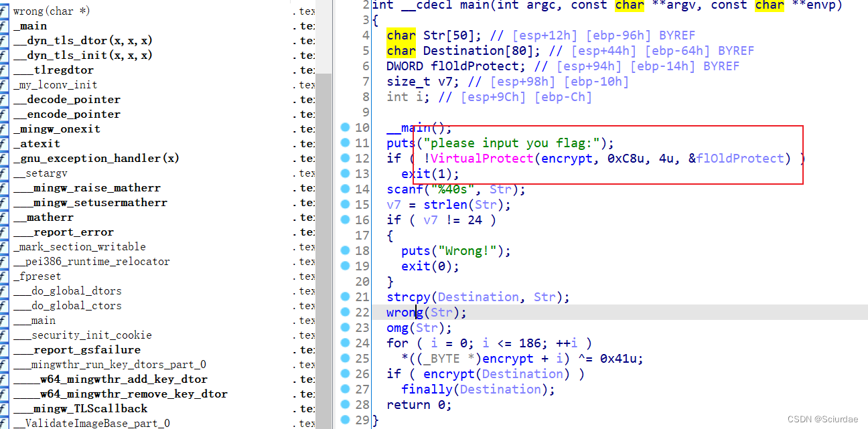Select the f icon next to ___do_global_dtors
Viewport: 868px width, 429px height.
pyautogui.click(x=4, y=290)
